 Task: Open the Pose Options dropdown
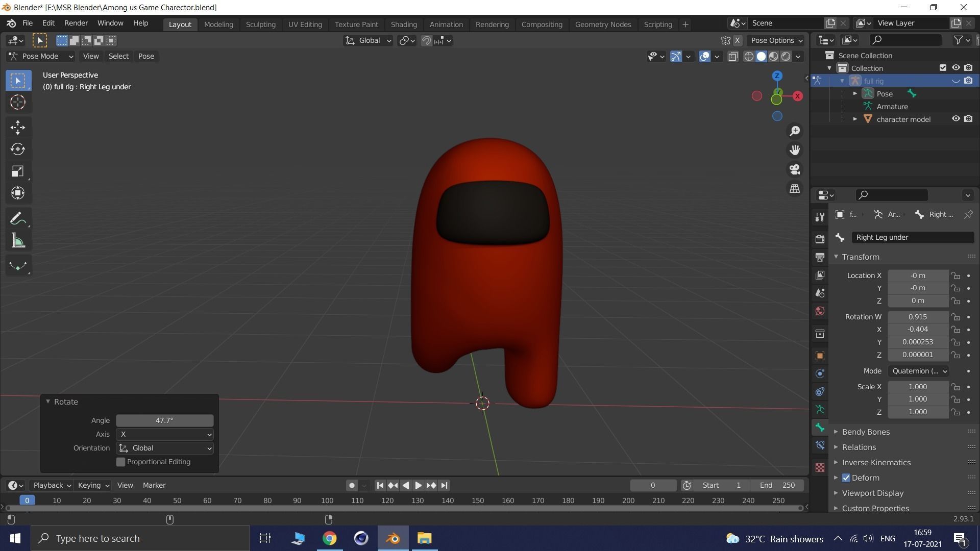click(x=776, y=41)
